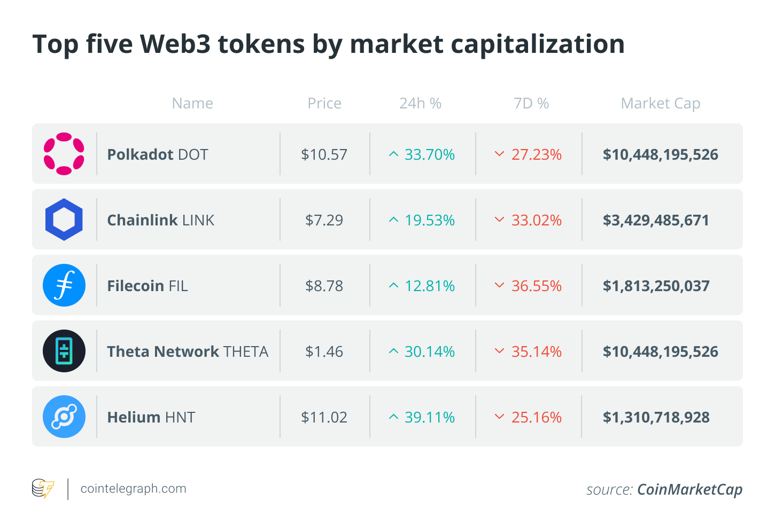The width and height of the screenshot is (775, 532).
Task: Click Helium's market cap $1,310,718,928
Action: click(x=656, y=417)
